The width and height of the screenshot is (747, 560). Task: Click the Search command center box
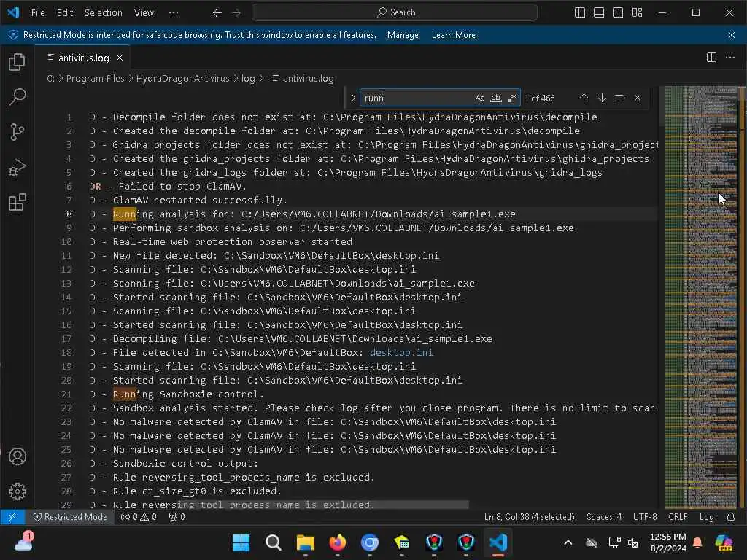(395, 12)
